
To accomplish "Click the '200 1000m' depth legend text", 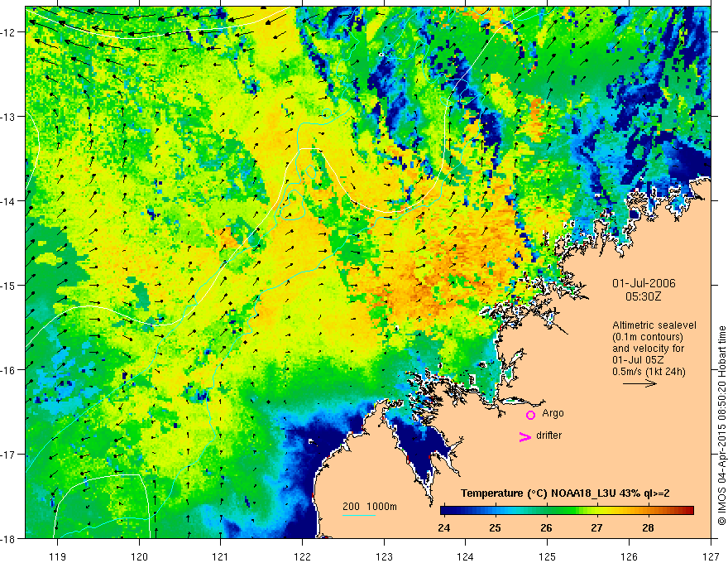I will click(370, 507).
